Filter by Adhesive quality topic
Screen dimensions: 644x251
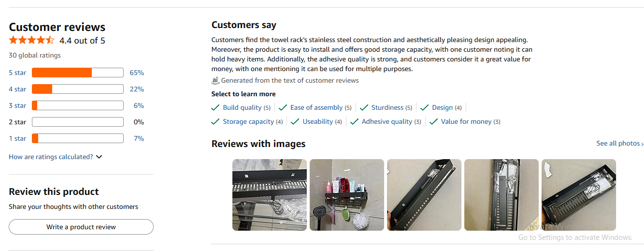tap(386, 121)
